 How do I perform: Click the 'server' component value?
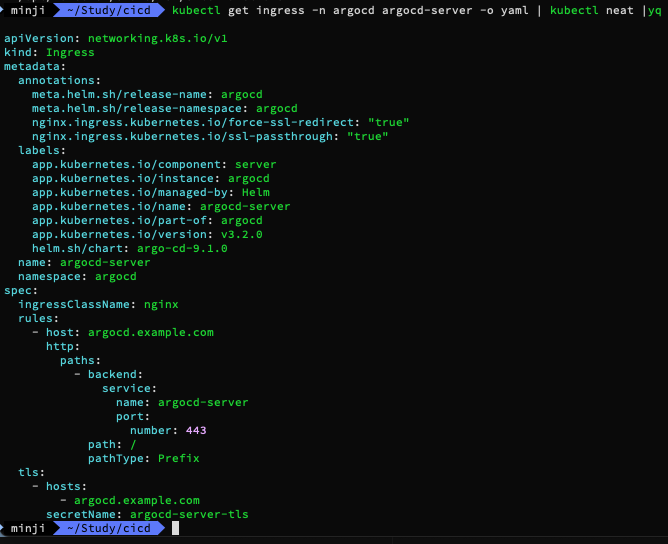click(256, 164)
